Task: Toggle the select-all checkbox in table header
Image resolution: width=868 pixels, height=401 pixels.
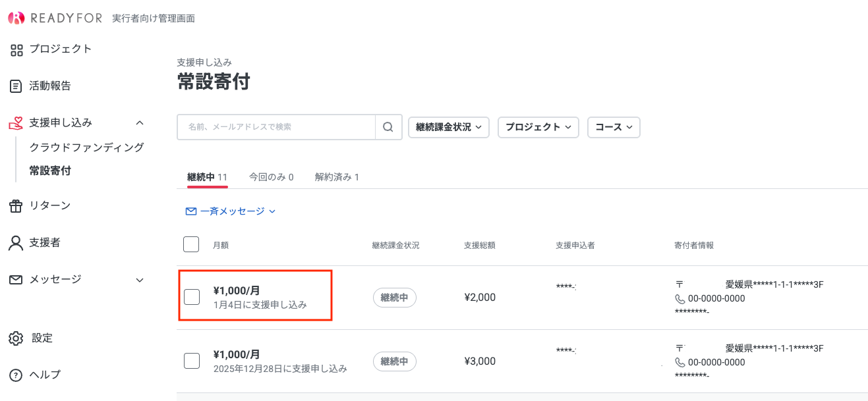Action: tap(191, 245)
